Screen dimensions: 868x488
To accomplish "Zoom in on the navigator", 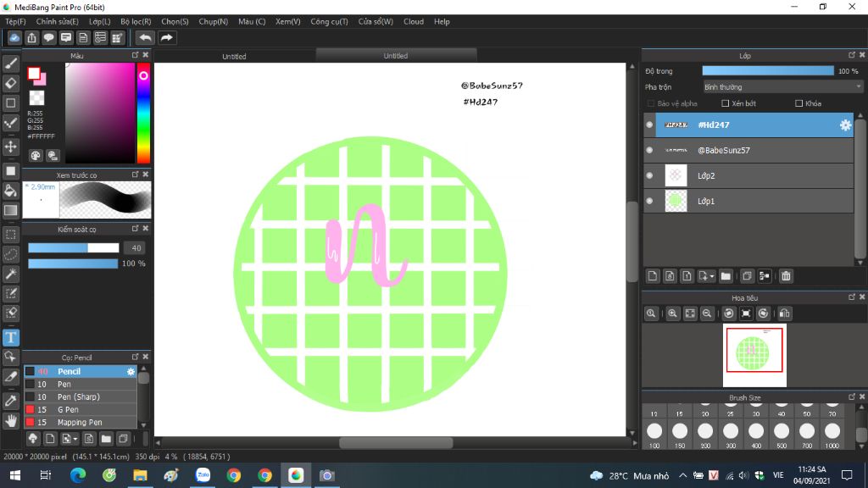I will point(672,313).
